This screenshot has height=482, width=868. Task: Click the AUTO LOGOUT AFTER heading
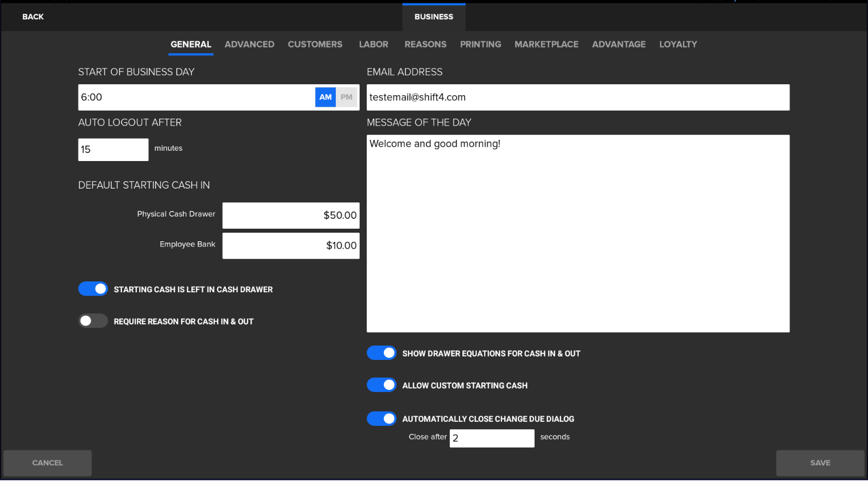130,122
